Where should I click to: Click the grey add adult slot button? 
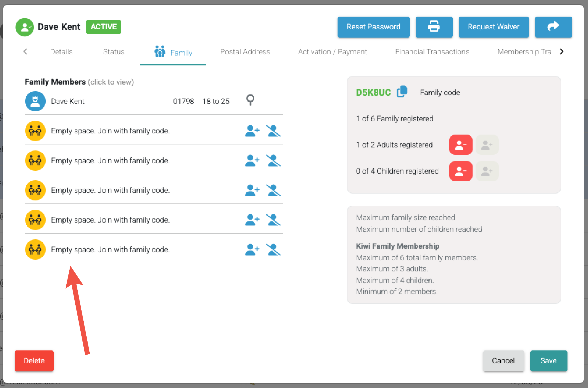(487, 145)
